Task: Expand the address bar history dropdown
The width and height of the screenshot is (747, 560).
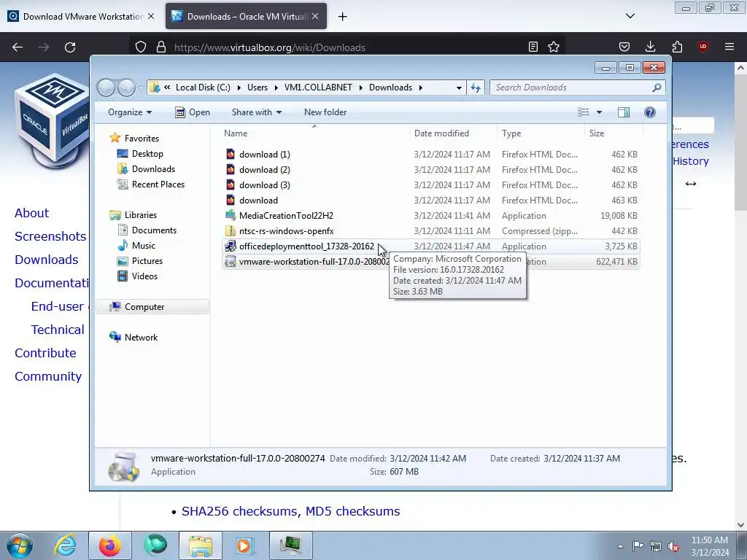Action: (459, 87)
